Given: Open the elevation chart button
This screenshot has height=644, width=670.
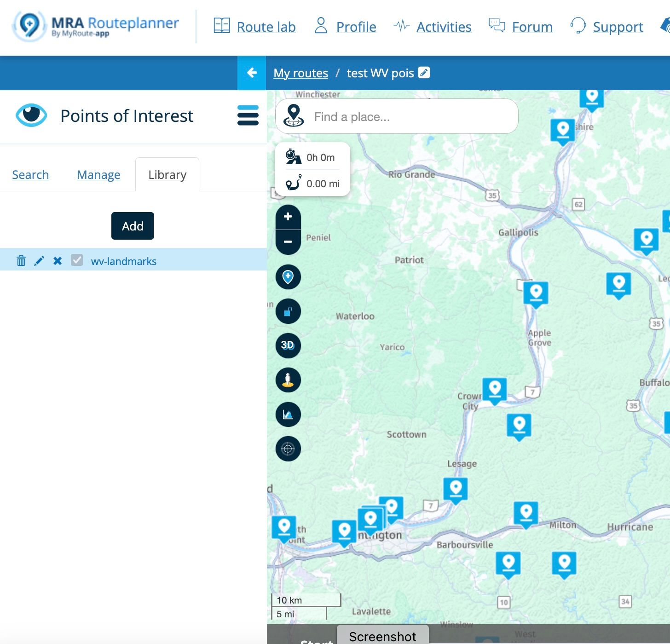Looking at the screenshot, I should click(x=288, y=414).
